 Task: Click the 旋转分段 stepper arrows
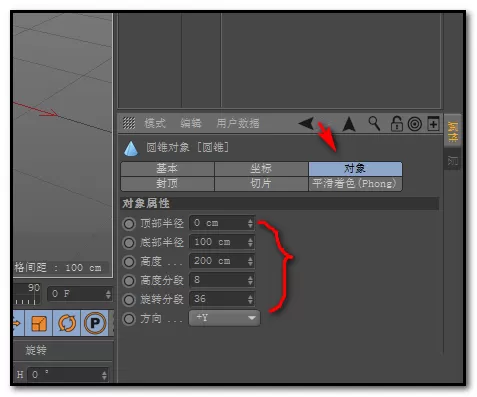pos(250,299)
